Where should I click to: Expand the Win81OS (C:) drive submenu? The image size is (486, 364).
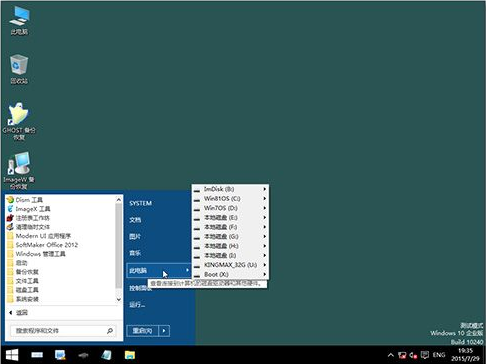pos(230,198)
